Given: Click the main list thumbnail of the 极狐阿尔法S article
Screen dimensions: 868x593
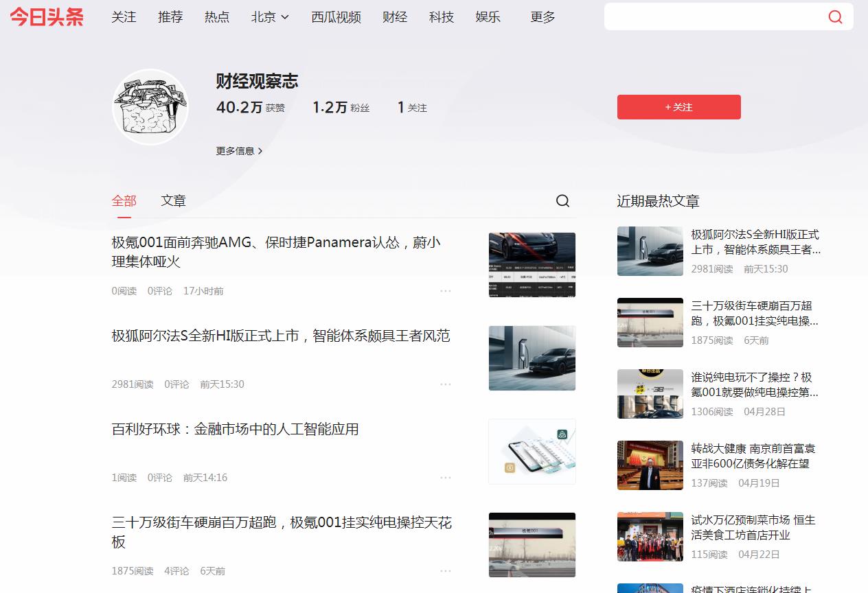Looking at the screenshot, I should [x=532, y=358].
